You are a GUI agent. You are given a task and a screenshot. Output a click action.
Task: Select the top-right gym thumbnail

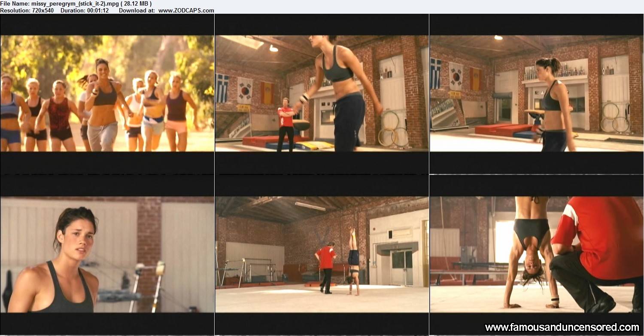(x=537, y=93)
